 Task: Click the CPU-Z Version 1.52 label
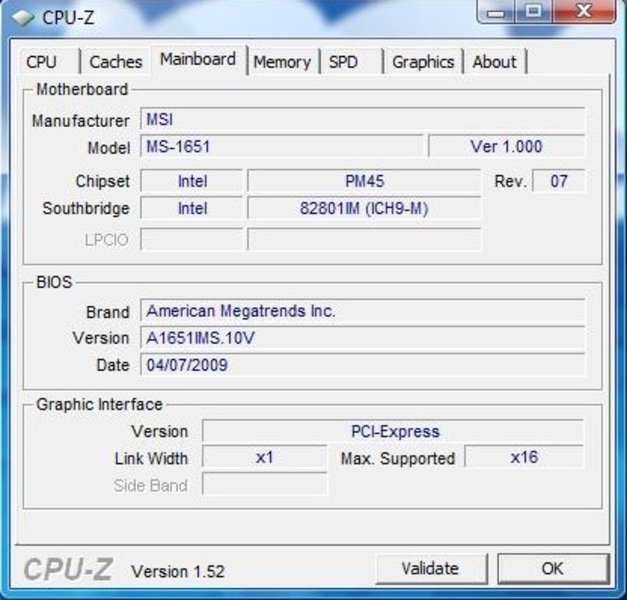(x=178, y=571)
